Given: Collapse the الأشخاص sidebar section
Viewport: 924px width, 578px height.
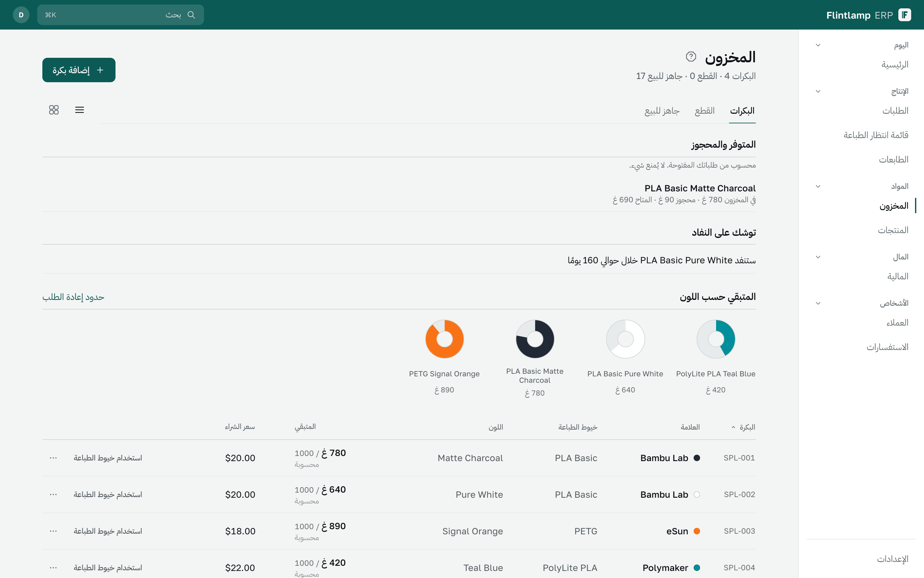Looking at the screenshot, I should pos(818,303).
